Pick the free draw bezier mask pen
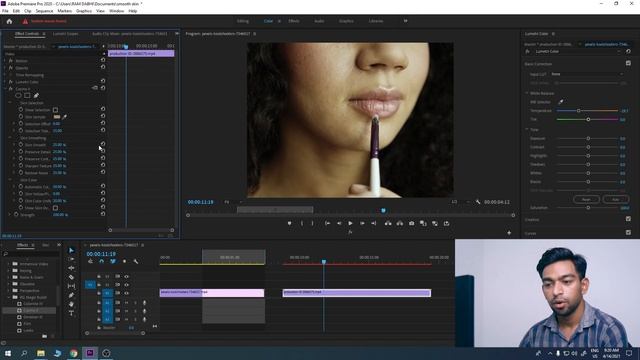Screen dimensions: 640x360 coord(36,96)
